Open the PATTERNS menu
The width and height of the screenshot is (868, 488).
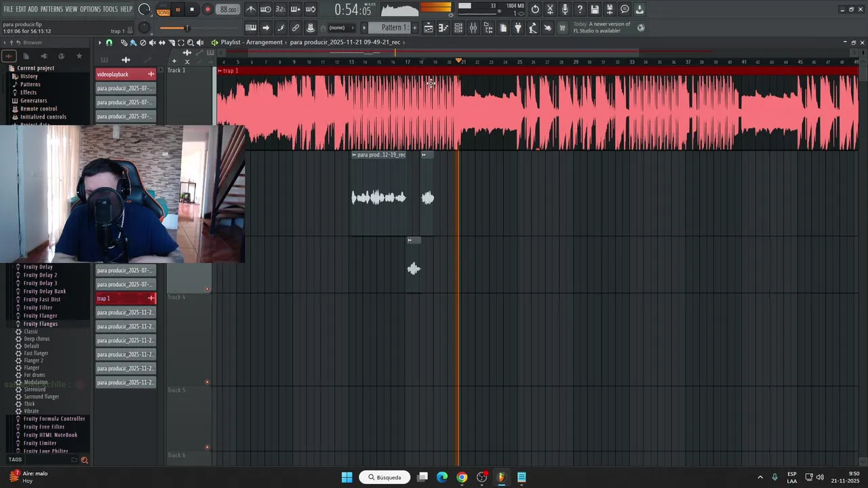coord(52,9)
